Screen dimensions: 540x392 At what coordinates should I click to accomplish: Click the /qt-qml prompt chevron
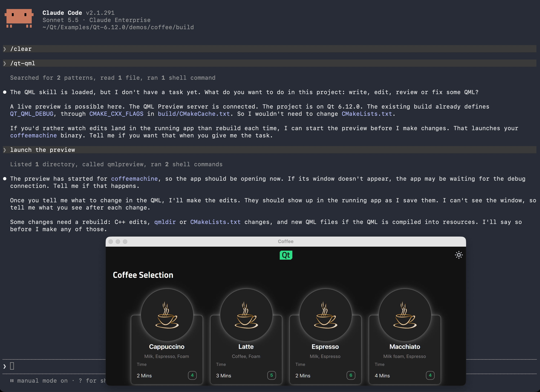coord(5,63)
